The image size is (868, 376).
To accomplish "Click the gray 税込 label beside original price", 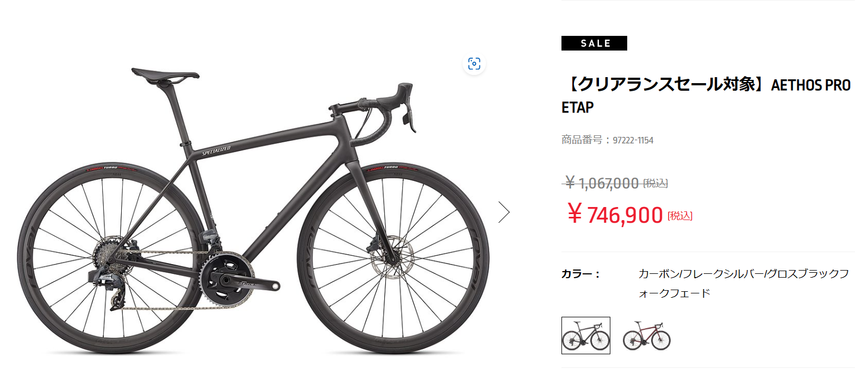I will pos(655,184).
